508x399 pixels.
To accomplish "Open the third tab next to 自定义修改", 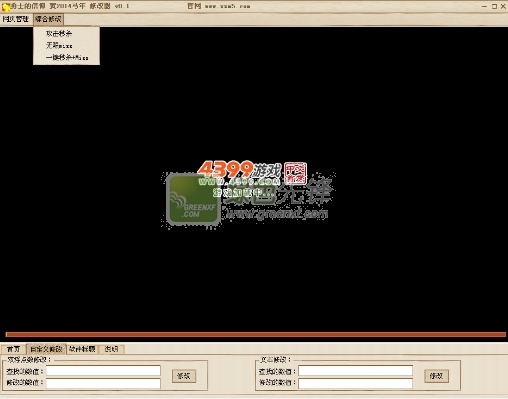I will click(x=82, y=349).
